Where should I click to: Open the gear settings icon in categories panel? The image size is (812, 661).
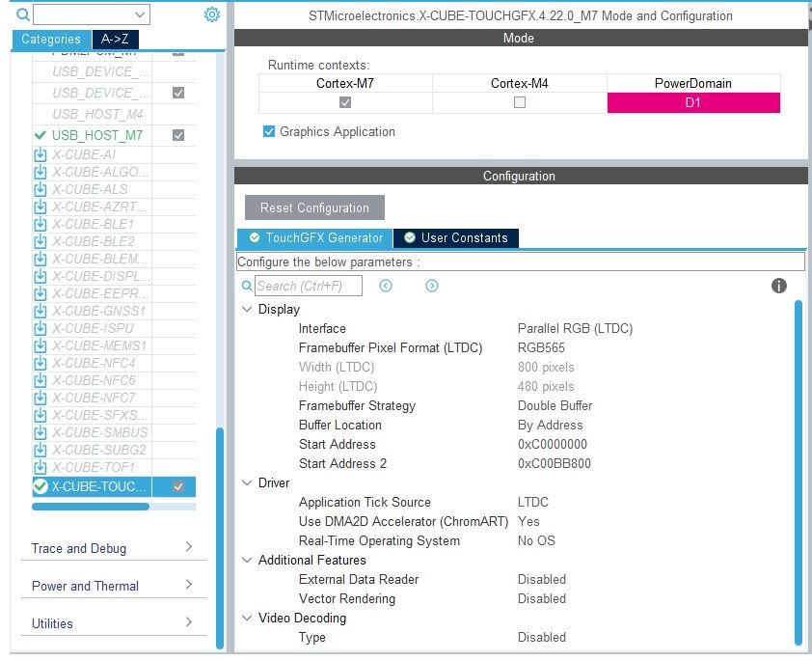tap(212, 14)
